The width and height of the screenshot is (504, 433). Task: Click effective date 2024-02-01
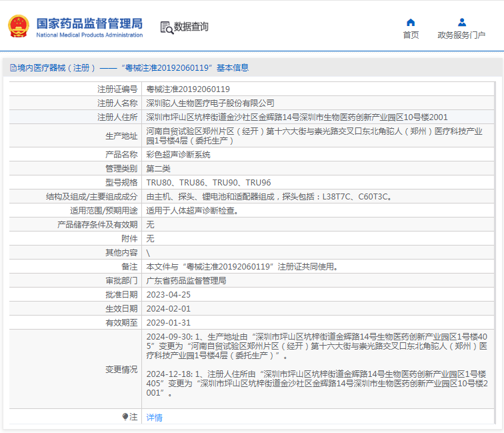point(169,309)
